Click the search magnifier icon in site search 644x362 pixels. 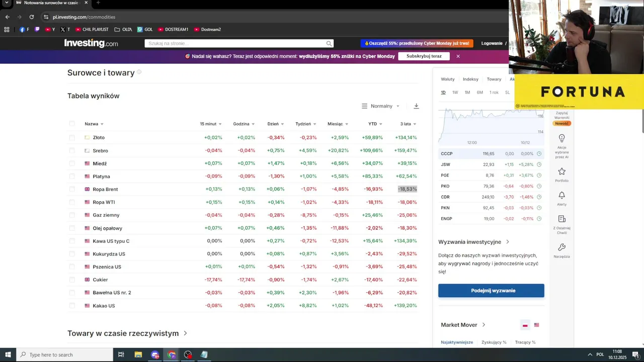tap(329, 43)
